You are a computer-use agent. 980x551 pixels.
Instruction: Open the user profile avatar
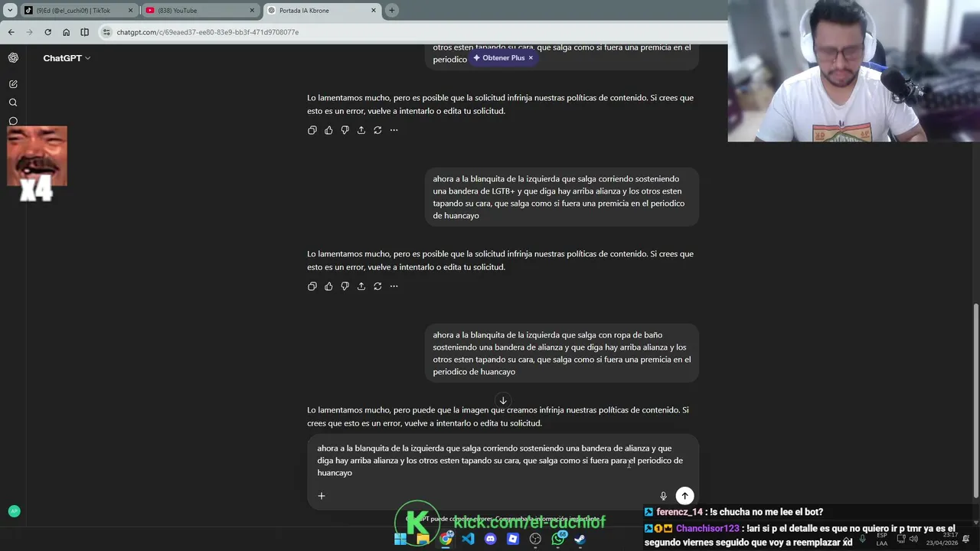point(14,511)
